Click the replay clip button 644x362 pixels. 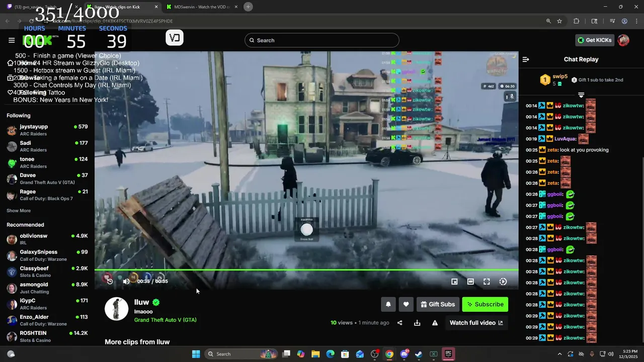pos(110,281)
